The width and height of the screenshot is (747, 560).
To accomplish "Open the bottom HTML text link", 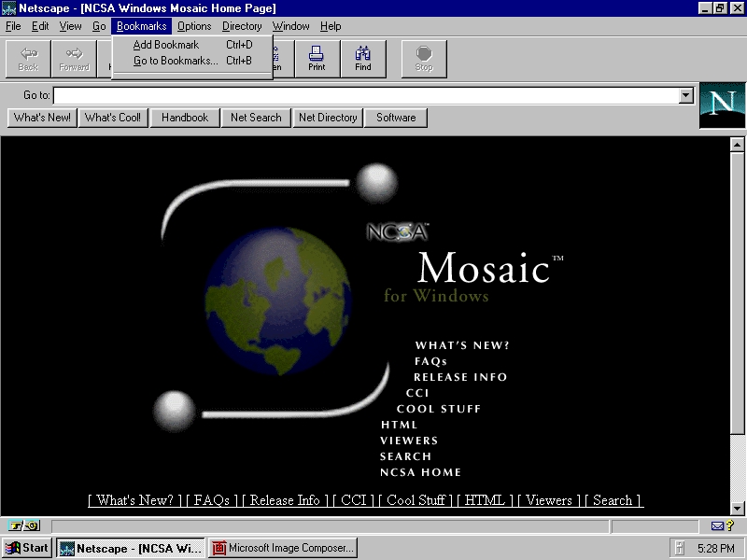I will pyautogui.click(x=485, y=500).
